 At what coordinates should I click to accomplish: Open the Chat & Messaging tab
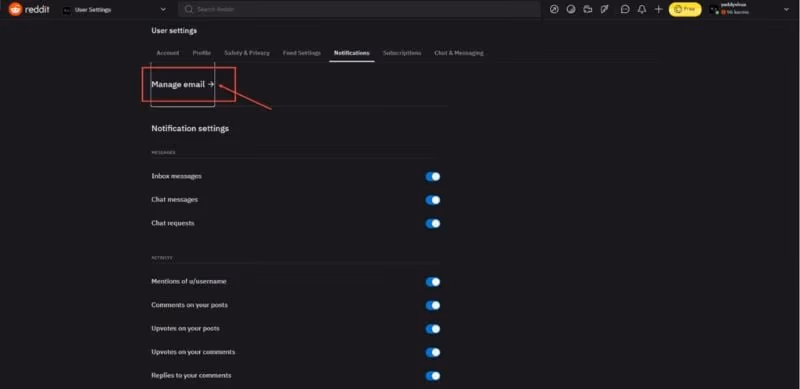459,53
